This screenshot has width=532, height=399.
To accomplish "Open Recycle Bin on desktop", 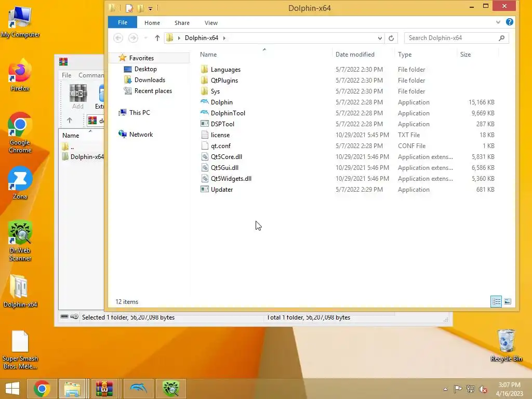I will point(506,345).
